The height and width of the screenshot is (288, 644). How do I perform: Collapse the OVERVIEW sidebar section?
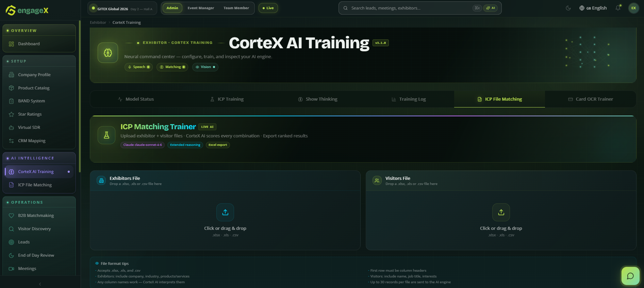pos(39,31)
